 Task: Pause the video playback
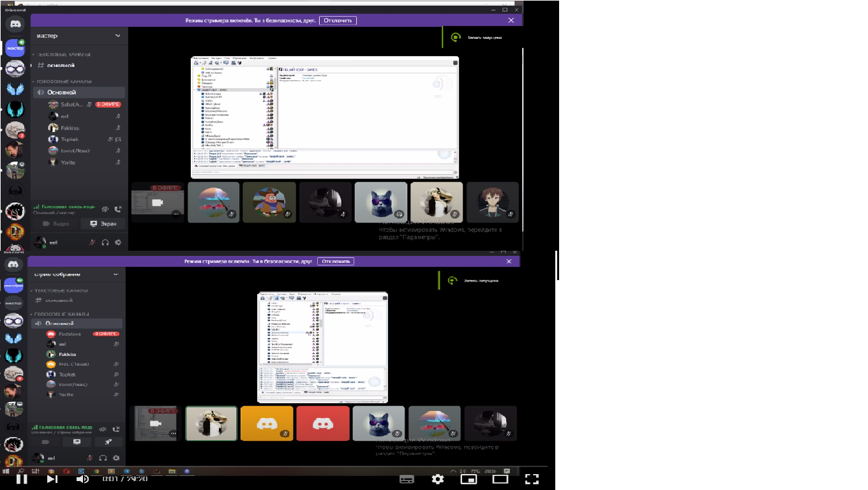point(22,479)
